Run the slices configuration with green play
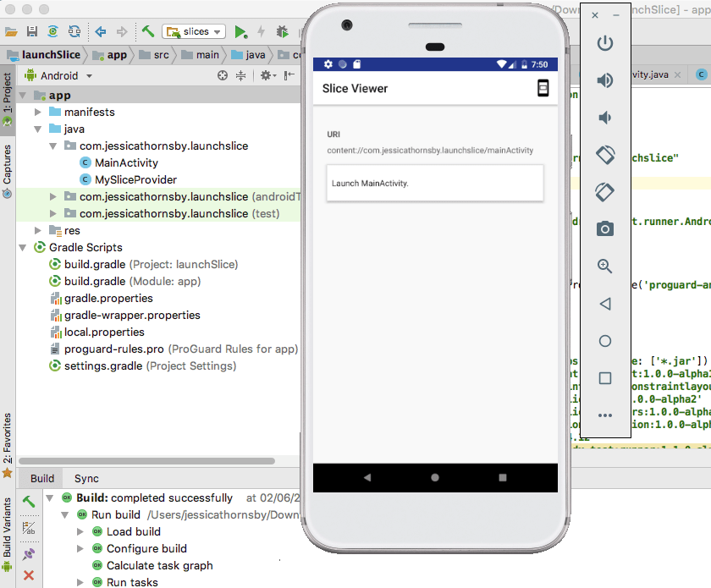Image resolution: width=711 pixels, height=588 pixels. (x=240, y=32)
